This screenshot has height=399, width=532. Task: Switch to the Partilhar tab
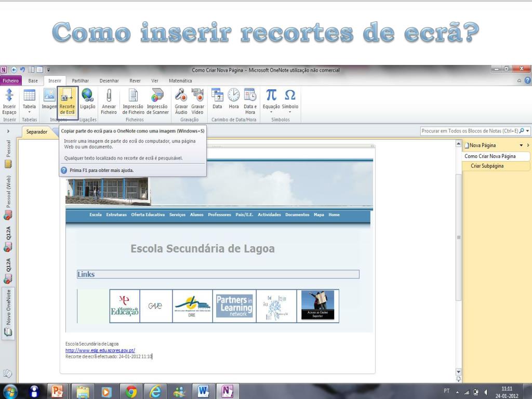pos(81,81)
